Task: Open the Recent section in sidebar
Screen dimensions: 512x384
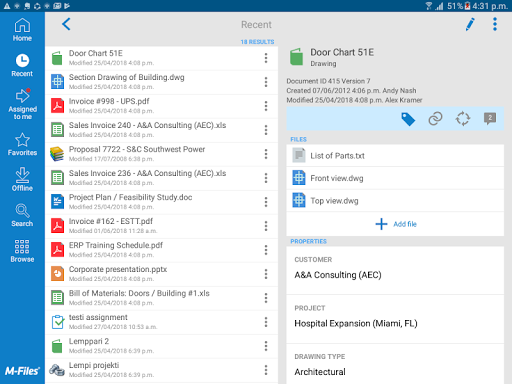Action: point(22,65)
